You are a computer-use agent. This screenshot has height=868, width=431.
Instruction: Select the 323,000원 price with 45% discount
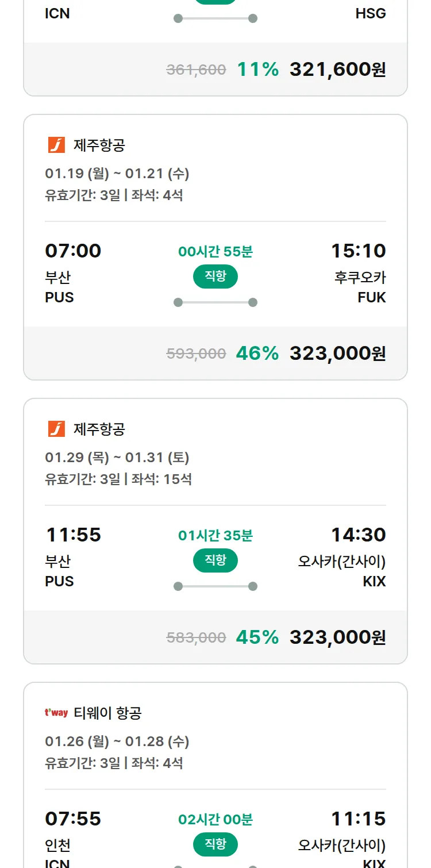click(x=337, y=637)
